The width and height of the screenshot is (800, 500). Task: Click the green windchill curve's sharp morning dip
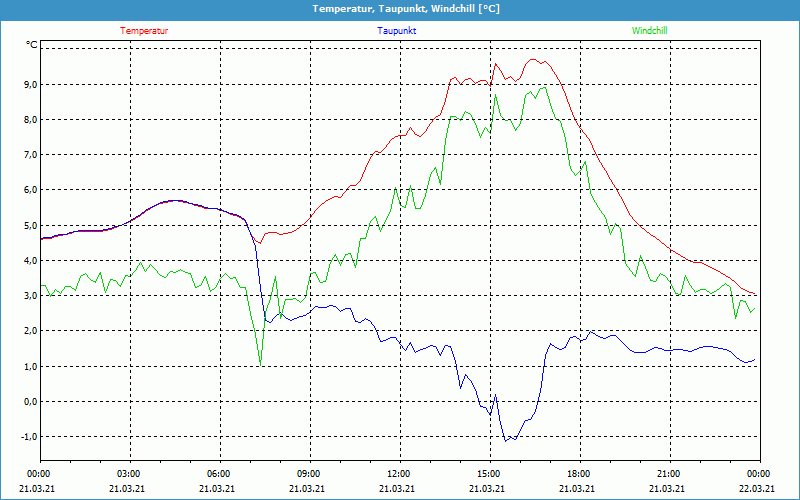(261, 365)
